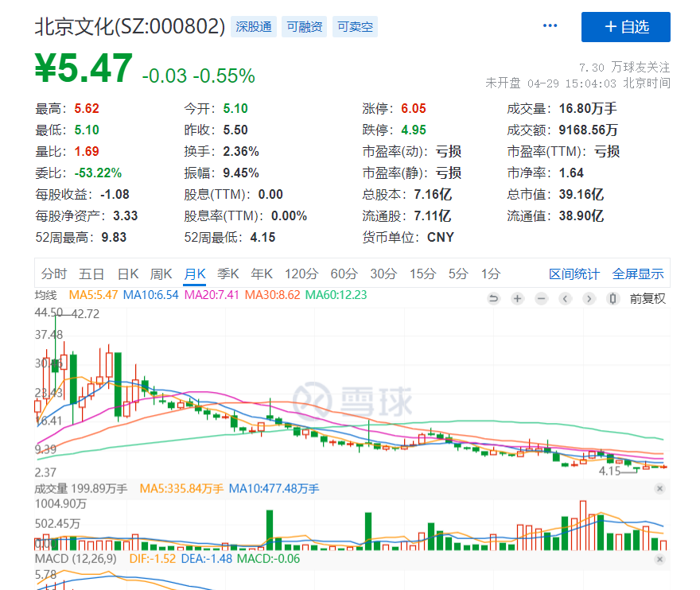
Task: Open the MACD indicator settings
Action: pyautogui.click(x=75, y=559)
